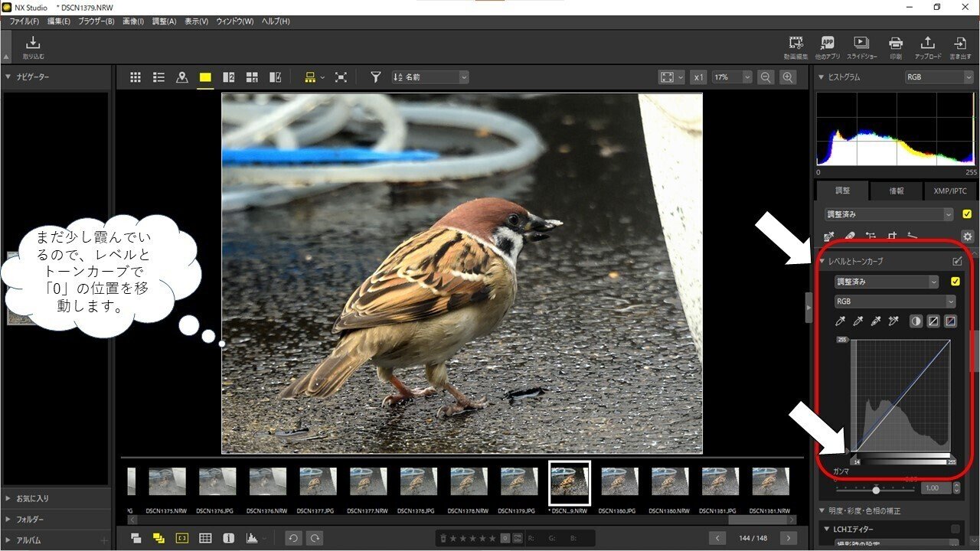980x551 pixels.
Task: Click the zoom in magnifier
Action: (787, 77)
